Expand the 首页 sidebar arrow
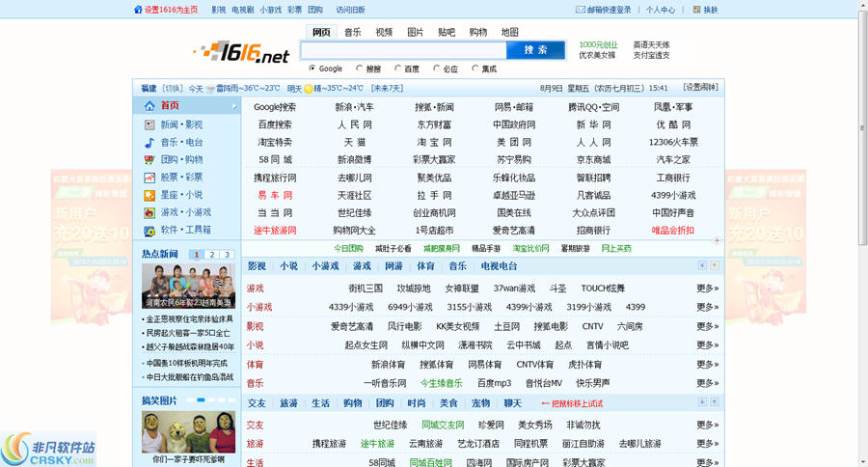Screen dimensions: 868x467 pos(234,106)
